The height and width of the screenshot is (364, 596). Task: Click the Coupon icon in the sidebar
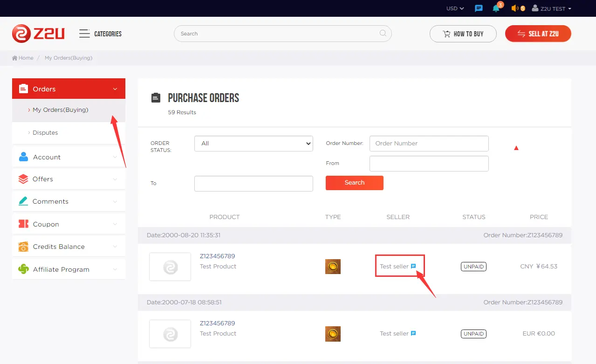(23, 224)
